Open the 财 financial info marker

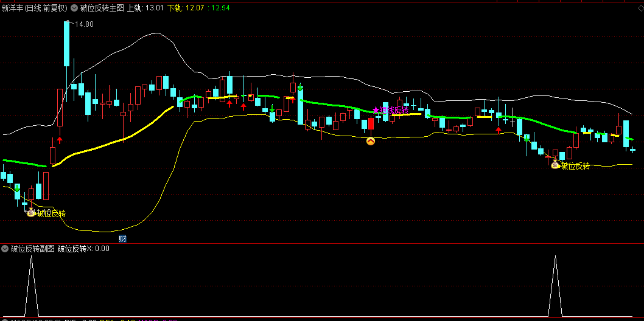(x=122, y=238)
